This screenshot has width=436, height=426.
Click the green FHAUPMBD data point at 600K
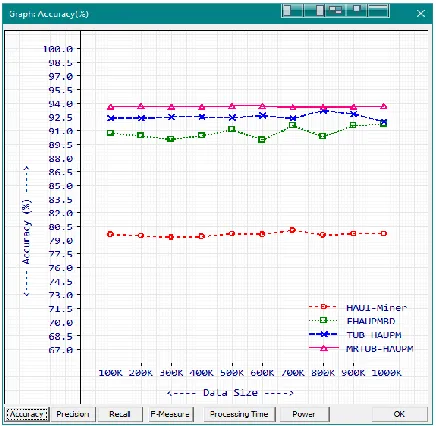262,140
